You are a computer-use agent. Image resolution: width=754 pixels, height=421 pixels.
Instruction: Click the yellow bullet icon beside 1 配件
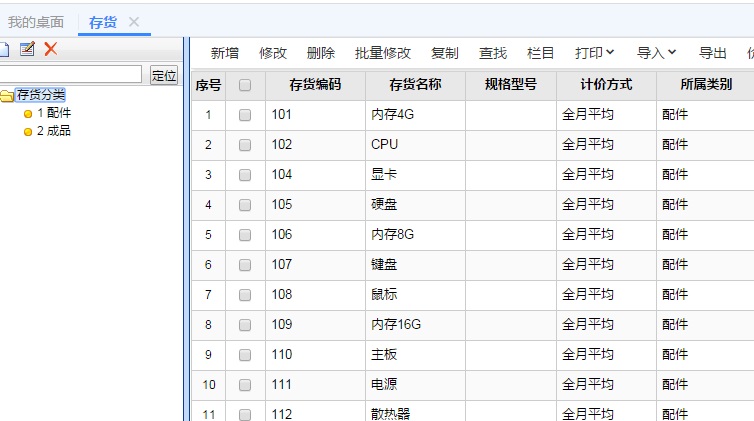[28, 114]
